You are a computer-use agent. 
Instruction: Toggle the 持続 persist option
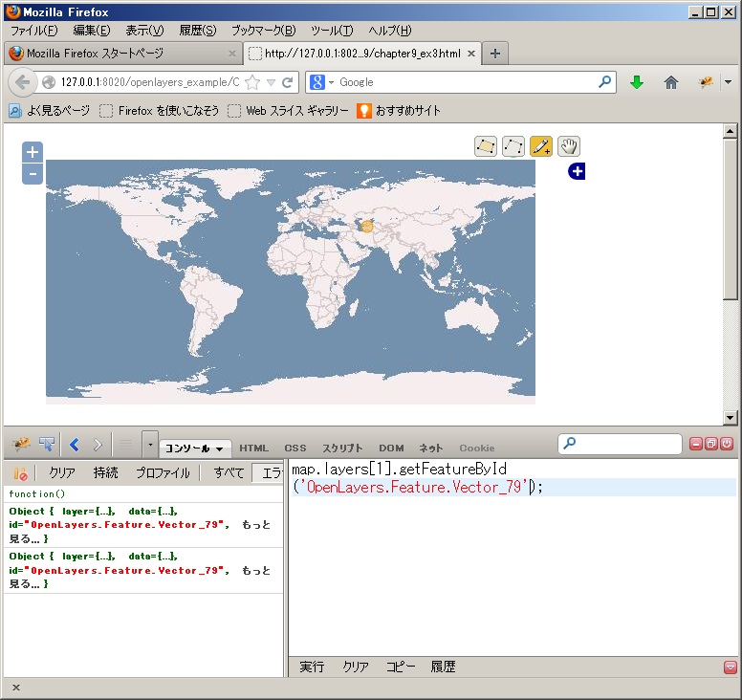coord(106,473)
